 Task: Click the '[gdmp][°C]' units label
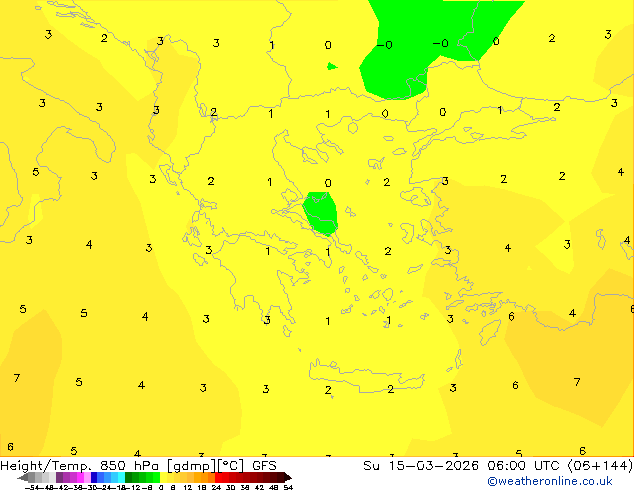tap(206, 466)
